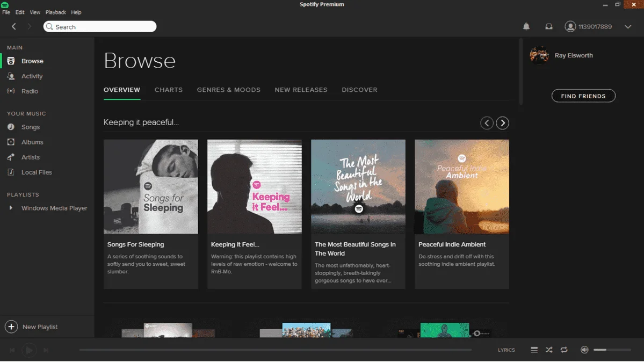Open the play queue icon
Viewport: 644px width, 362px height.
pos(534,350)
